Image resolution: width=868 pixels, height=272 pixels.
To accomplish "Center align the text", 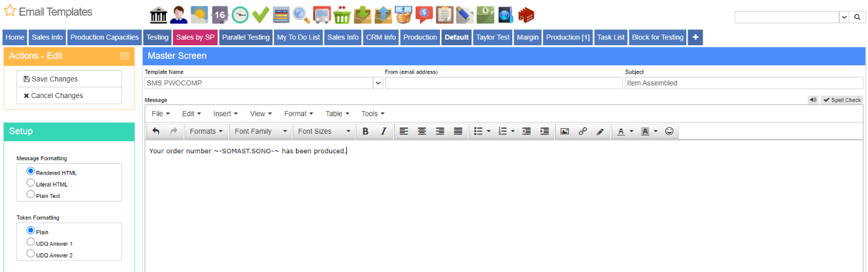I will [x=422, y=131].
